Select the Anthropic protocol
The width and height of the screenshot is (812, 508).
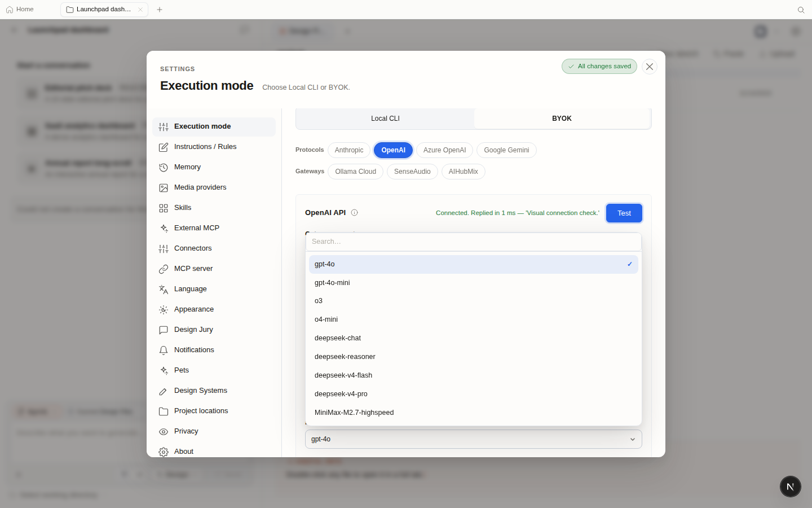[x=349, y=150]
